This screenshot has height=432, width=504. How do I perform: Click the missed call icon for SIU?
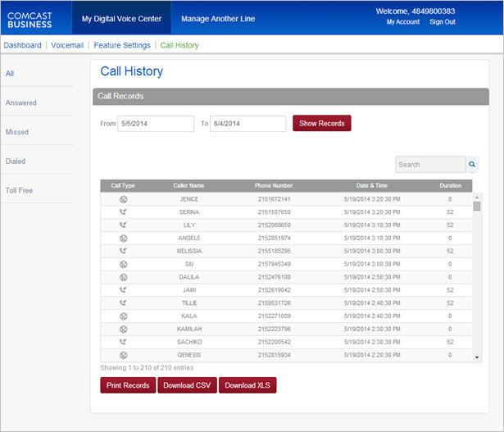pyautogui.click(x=124, y=264)
